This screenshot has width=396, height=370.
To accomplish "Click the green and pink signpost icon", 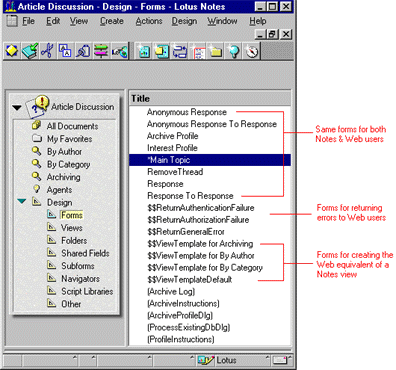I will (101, 51).
